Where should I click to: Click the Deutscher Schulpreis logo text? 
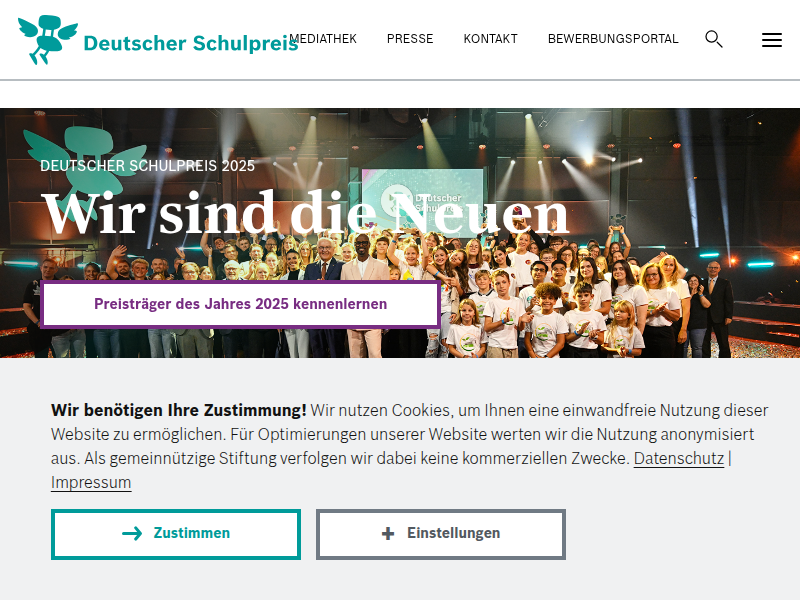point(191,43)
